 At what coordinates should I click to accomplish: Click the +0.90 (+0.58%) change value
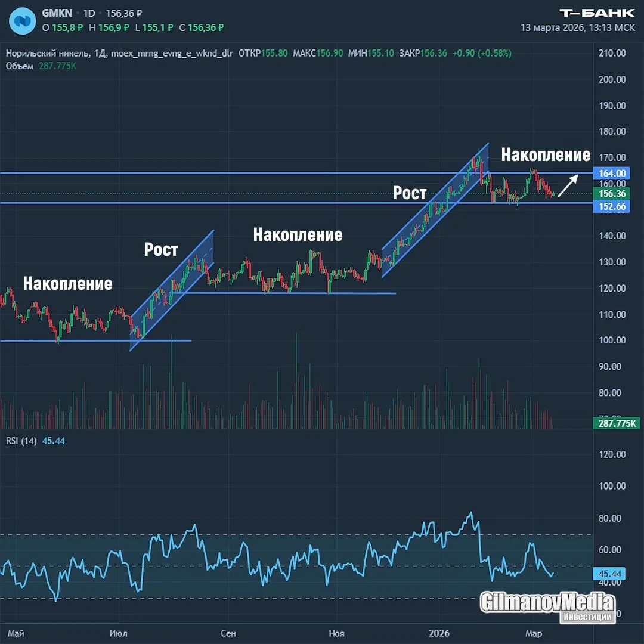click(x=482, y=54)
